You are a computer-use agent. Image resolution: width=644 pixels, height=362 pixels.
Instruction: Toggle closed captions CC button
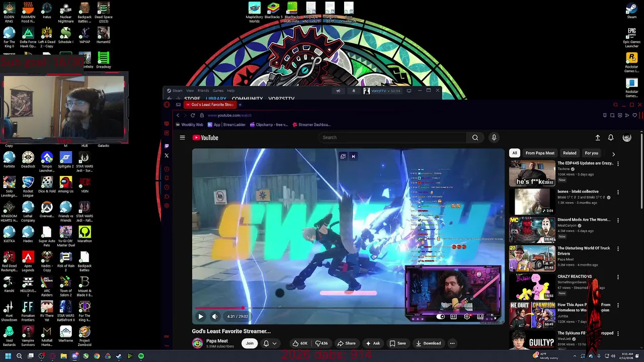point(453,317)
